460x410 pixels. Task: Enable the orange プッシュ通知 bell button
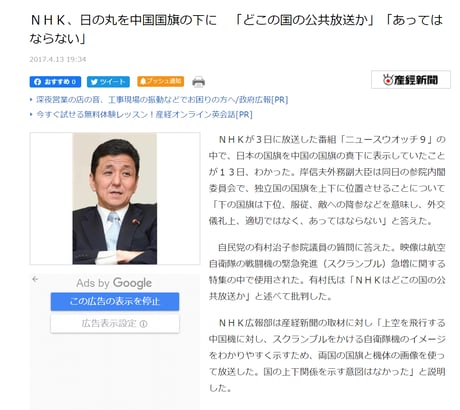[160, 81]
